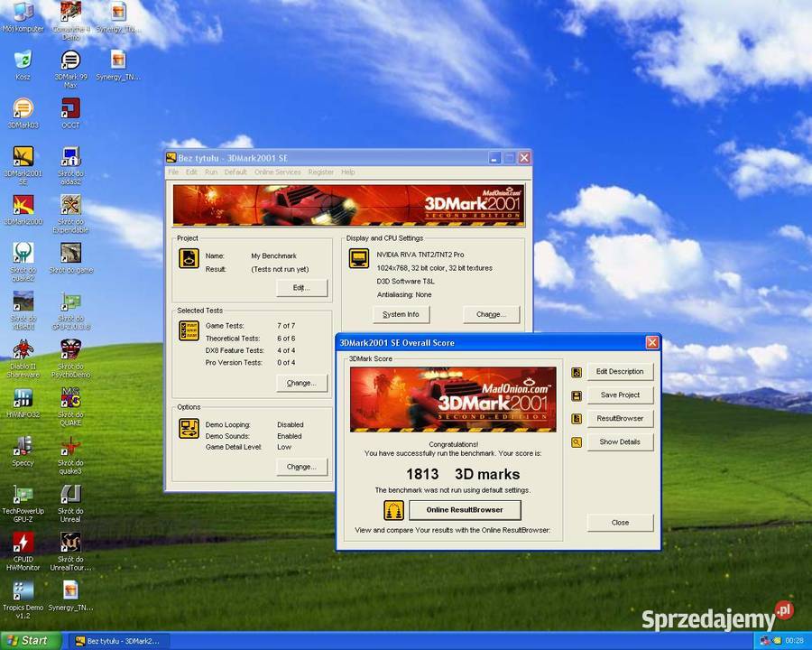Click the System Info button
This screenshot has width=812, height=650.
(401, 315)
